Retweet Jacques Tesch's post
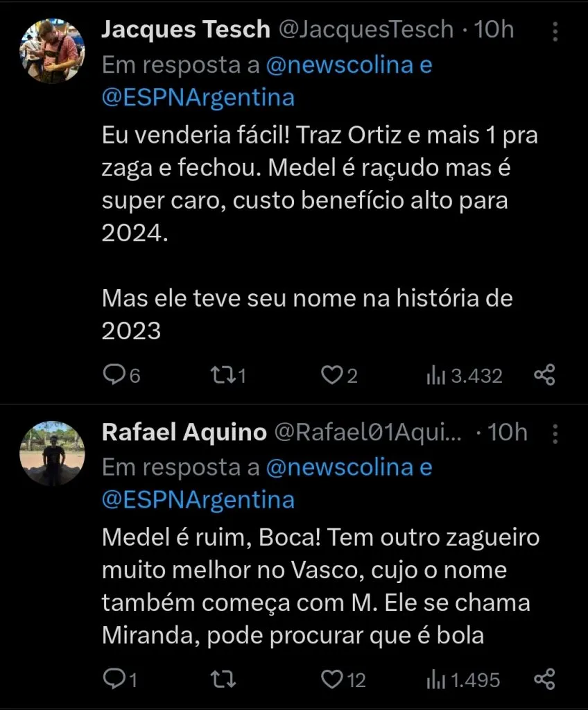588x710 pixels. coord(224,375)
